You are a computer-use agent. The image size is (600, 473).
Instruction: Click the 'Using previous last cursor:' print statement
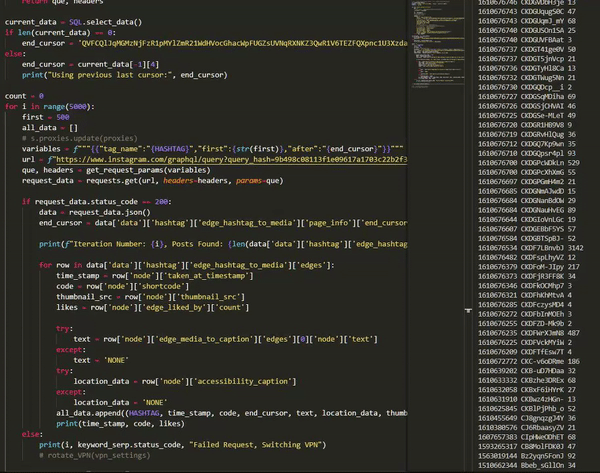point(125,75)
